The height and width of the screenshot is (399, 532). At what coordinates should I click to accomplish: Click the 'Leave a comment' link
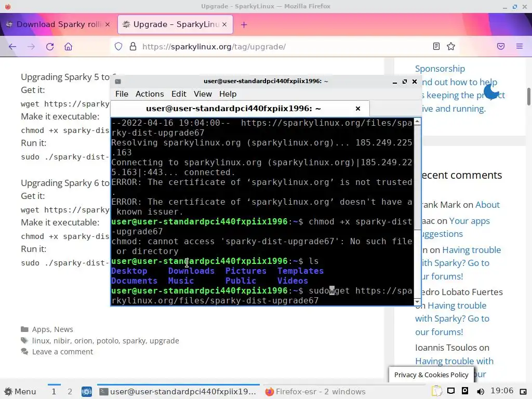(x=62, y=352)
